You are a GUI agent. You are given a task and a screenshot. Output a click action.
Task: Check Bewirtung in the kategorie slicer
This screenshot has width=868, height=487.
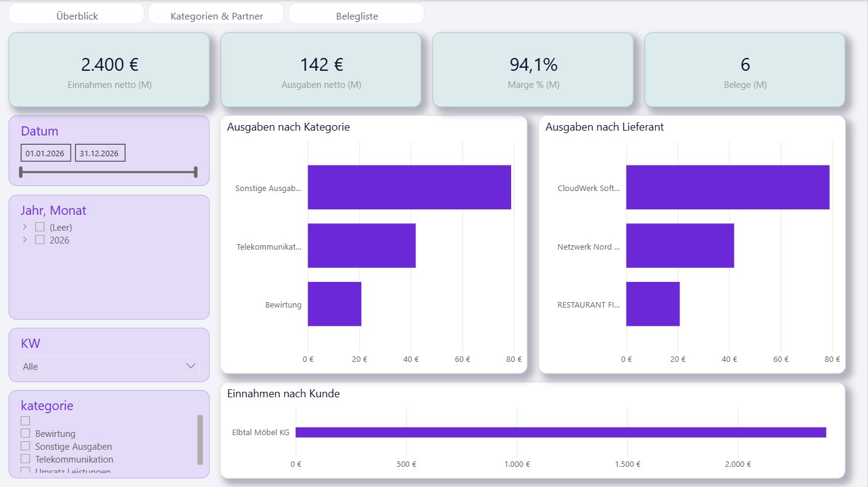point(25,433)
